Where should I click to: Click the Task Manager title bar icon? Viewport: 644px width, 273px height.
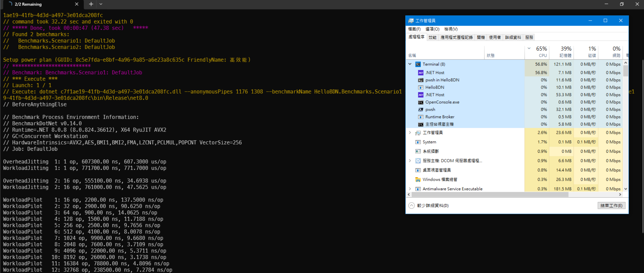point(411,21)
